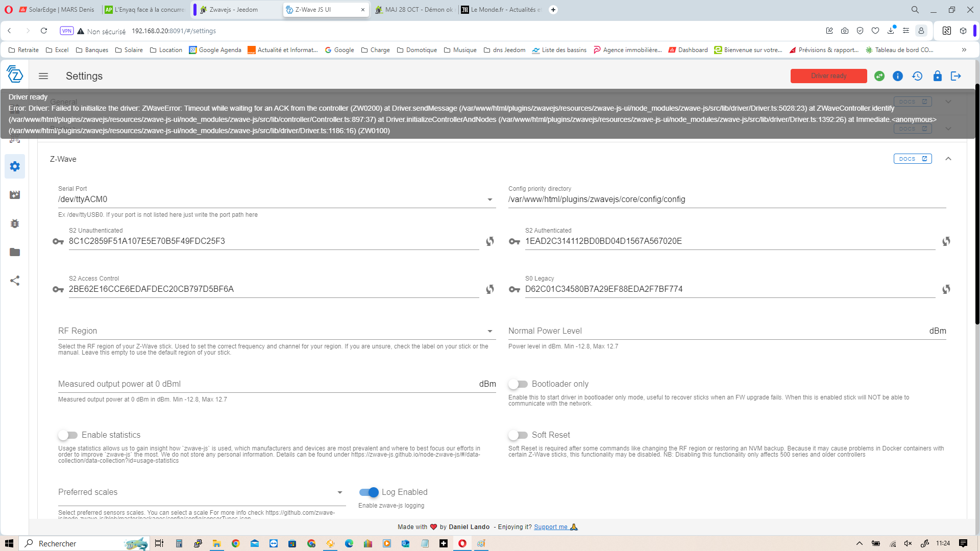Open the history restore icon
Viewport: 980px width, 551px height.
click(x=917, y=76)
